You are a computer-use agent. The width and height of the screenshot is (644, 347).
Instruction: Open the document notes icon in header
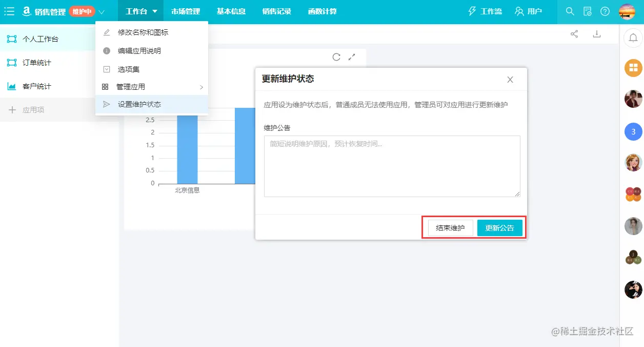pos(588,11)
